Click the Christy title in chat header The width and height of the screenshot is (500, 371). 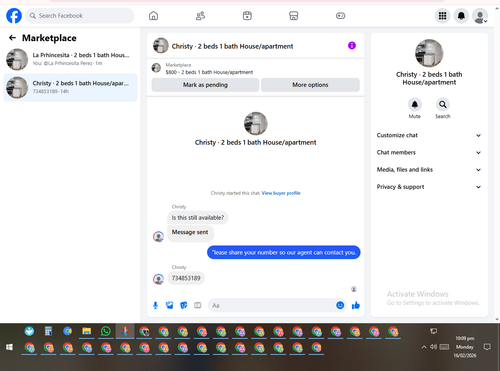(232, 46)
